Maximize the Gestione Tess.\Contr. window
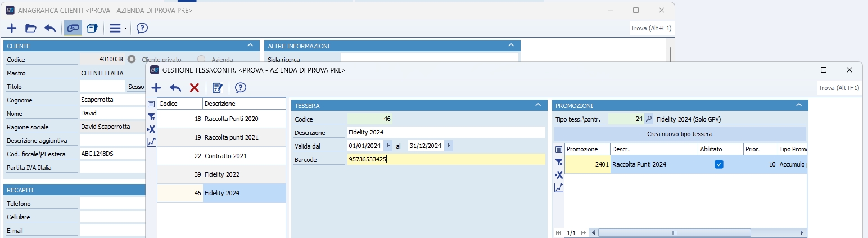This screenshot has width=868, height=238. click(824, 70)
